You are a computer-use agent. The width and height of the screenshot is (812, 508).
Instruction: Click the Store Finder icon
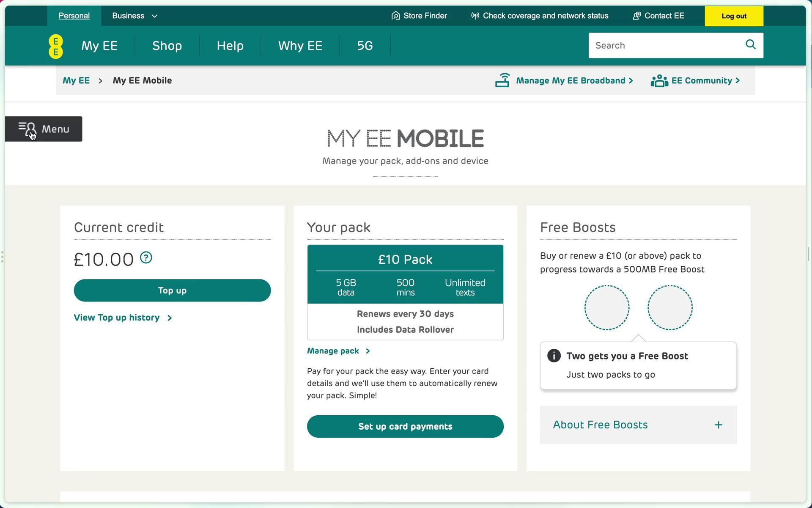[395, 16]
